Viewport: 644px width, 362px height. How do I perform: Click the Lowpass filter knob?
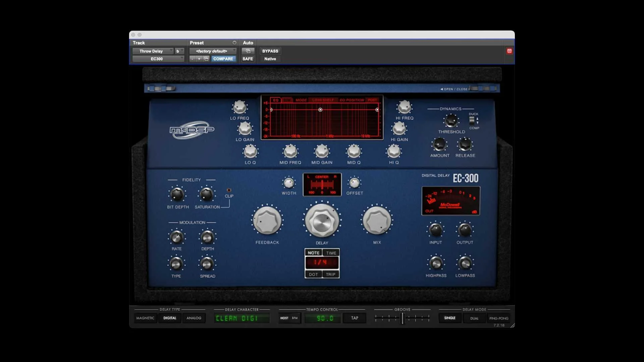465,263
